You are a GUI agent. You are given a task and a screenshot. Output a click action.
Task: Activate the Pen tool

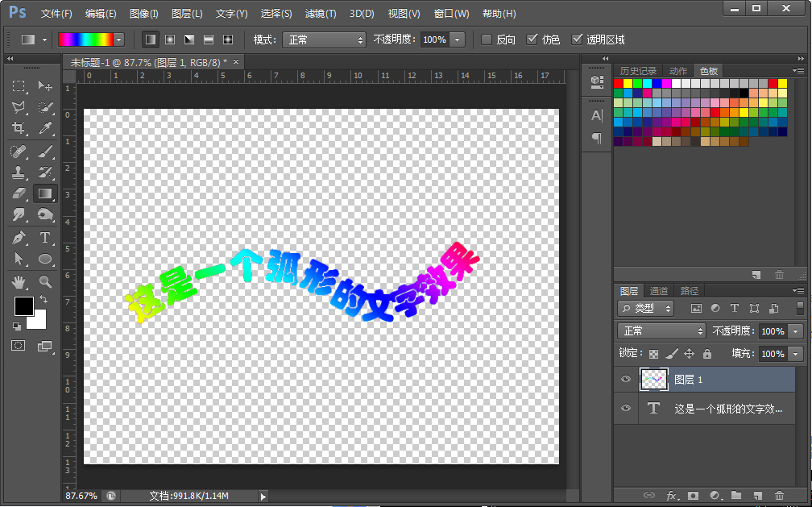click(19, 238)
